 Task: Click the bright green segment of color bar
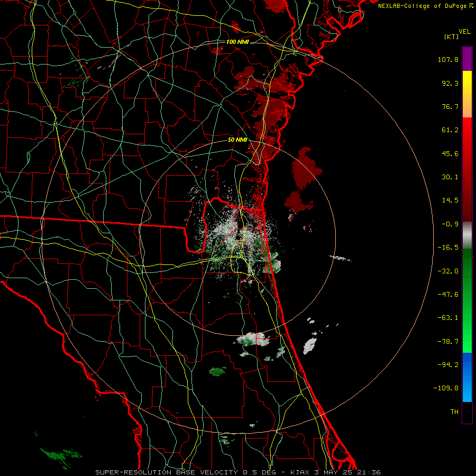[x=467, y=300]
